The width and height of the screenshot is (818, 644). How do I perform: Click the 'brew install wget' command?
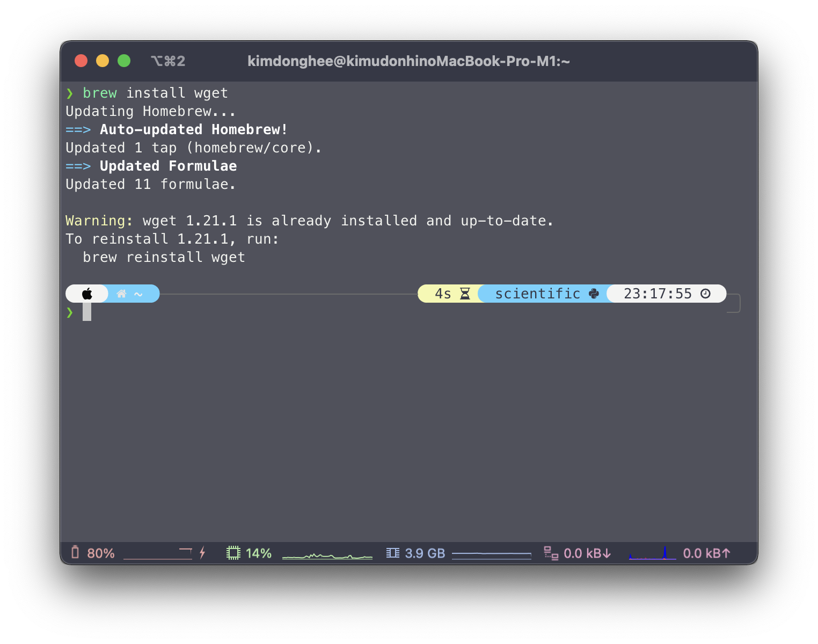(155, 93)
